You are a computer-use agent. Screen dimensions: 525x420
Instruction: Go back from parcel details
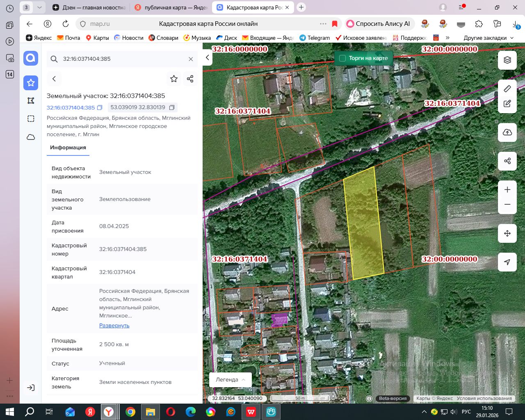click(x=54, y=79)
